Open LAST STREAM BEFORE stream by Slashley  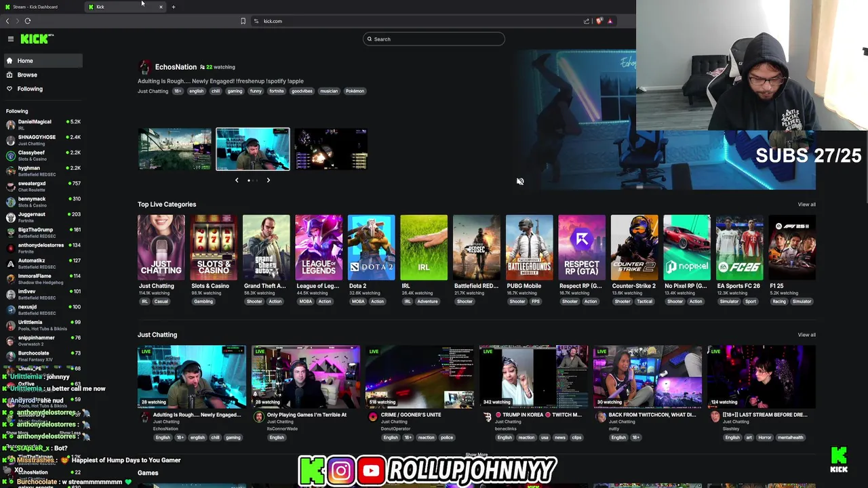click(x=762, y=376)
